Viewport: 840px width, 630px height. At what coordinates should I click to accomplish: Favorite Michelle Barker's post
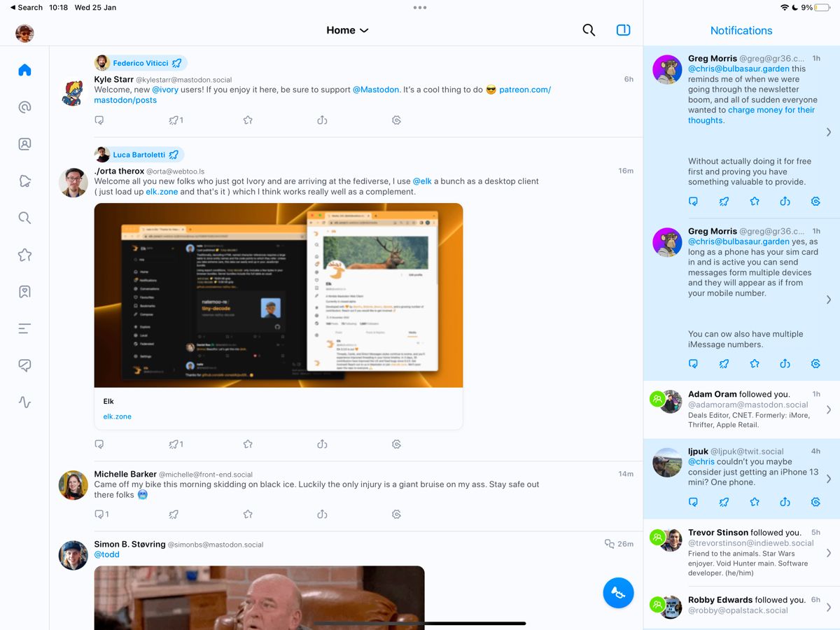(x=248, y=514)
